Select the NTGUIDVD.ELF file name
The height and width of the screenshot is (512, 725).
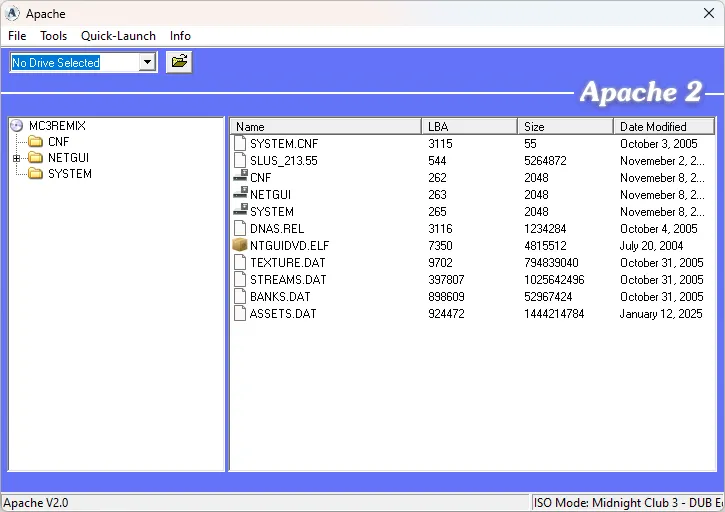(x=289, y=246)
